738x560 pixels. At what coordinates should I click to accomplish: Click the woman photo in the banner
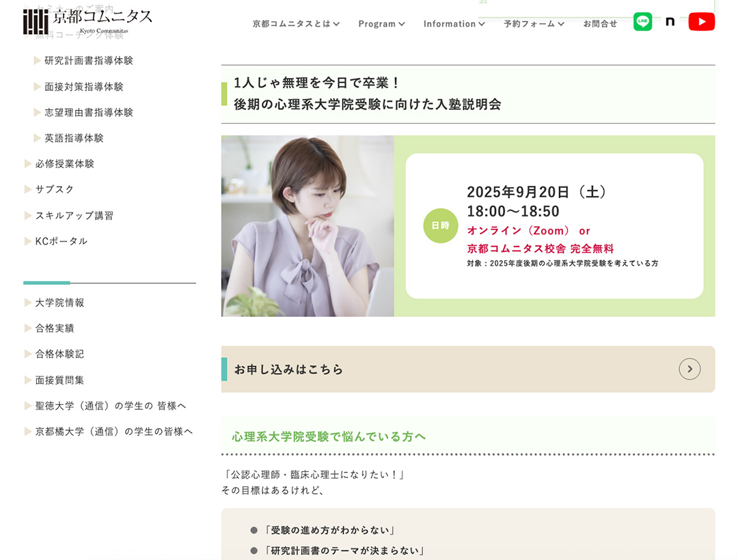point(307,226)
